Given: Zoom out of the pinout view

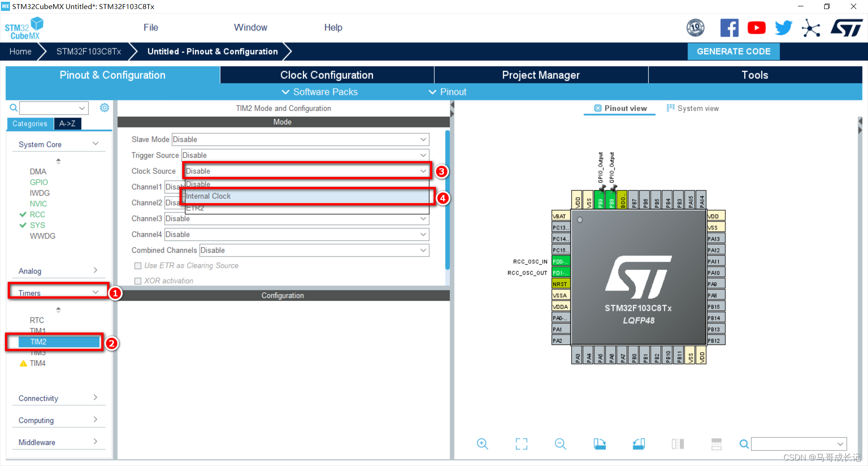Looking at the screenshot, I should tap(560, 444).
